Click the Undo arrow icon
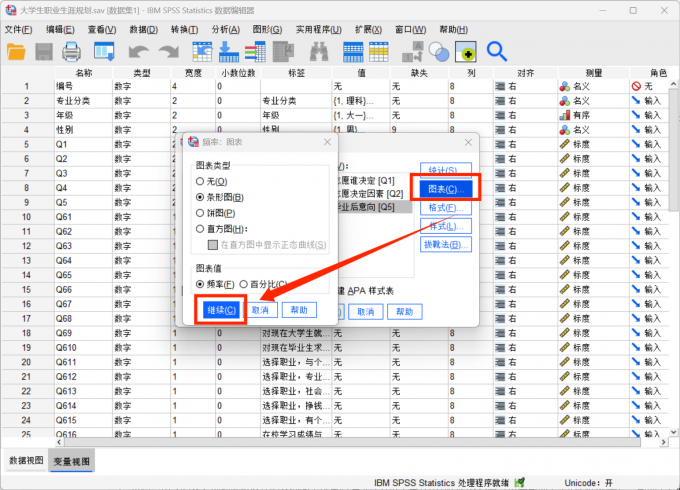This screenshot has height=490, width=680. [138, 51]
